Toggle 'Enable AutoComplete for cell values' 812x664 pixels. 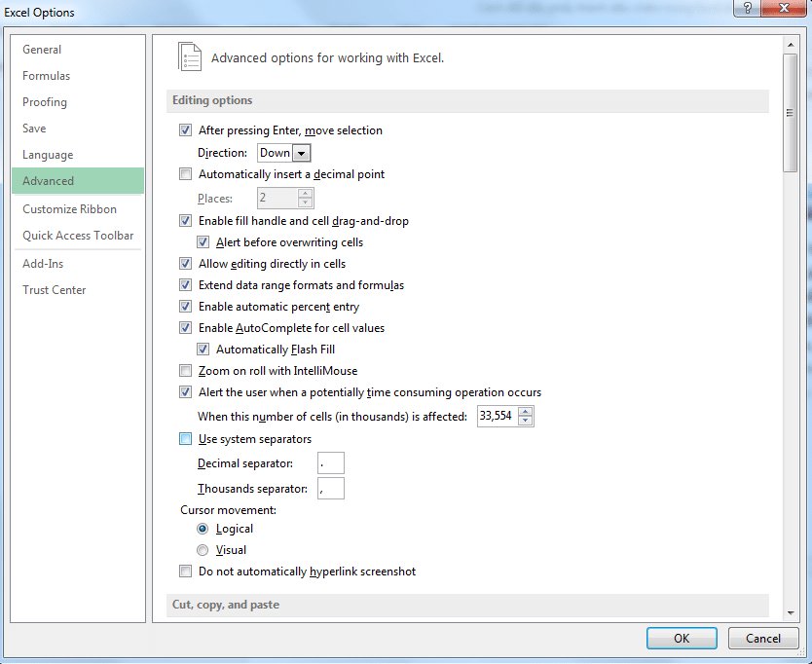click(185, 328)
